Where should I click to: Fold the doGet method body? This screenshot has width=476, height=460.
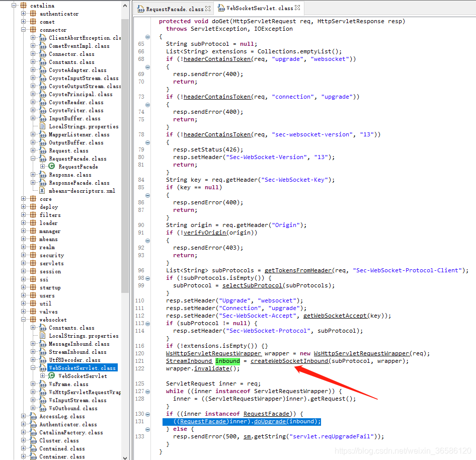click(x=147, y=37)
